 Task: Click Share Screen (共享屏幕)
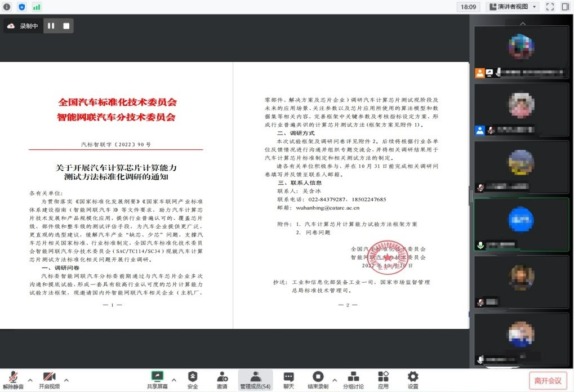157,380
